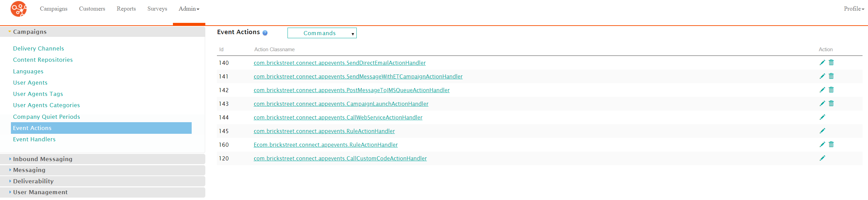Delete action 142 with trash icon
868x200 pixels.
[x=831, y=90]
